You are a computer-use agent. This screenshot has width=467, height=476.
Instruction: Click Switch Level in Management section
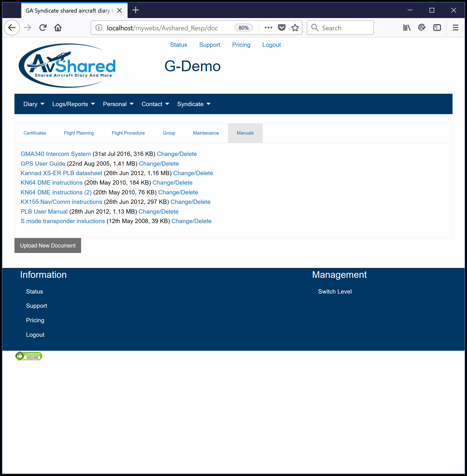(x=335, y=291)
